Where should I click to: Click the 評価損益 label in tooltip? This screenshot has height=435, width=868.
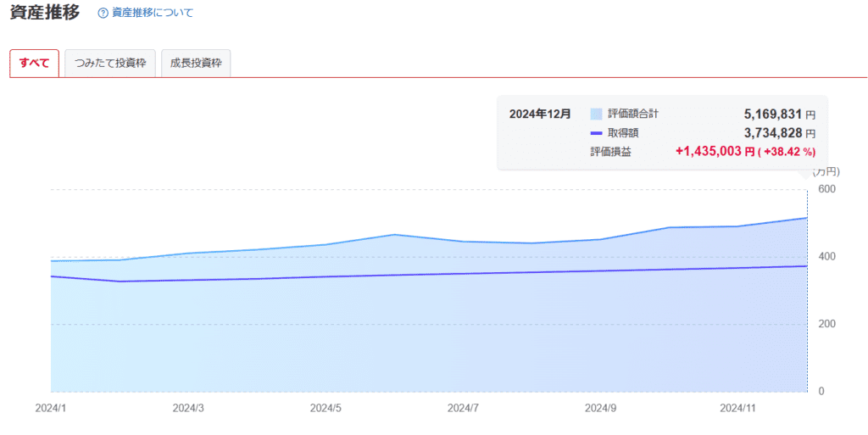tap(610, 152)
